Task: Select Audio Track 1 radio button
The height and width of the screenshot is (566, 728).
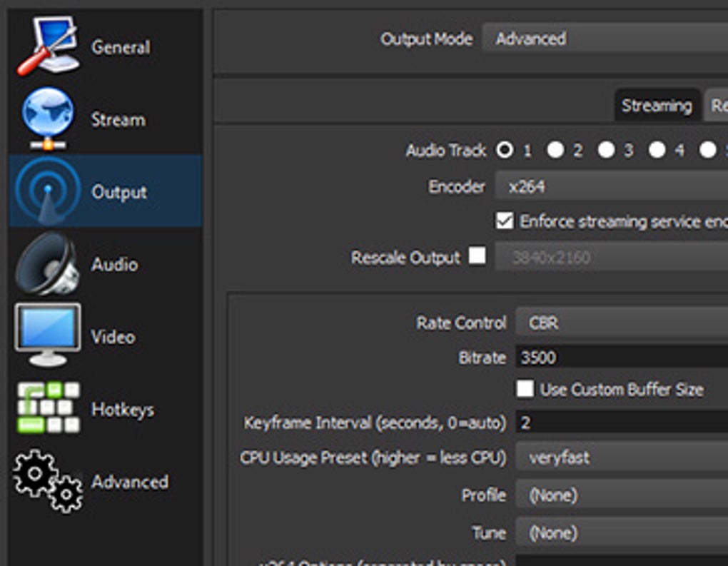Action: (x=505, y=150)
